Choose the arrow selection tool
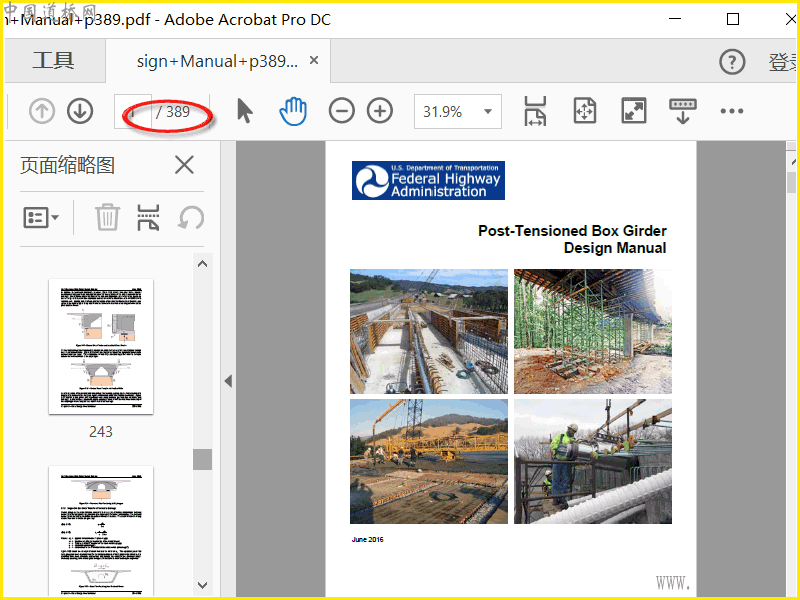 (244, 112)
